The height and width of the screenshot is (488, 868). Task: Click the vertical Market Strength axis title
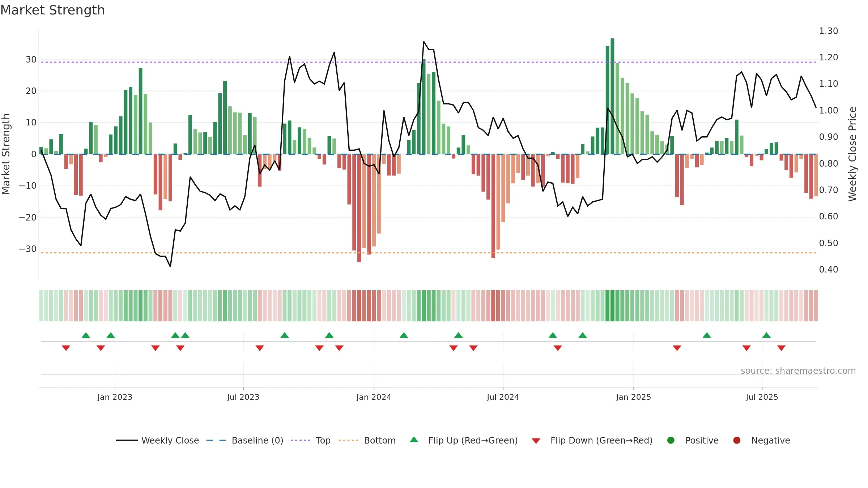tap(6, 154)
